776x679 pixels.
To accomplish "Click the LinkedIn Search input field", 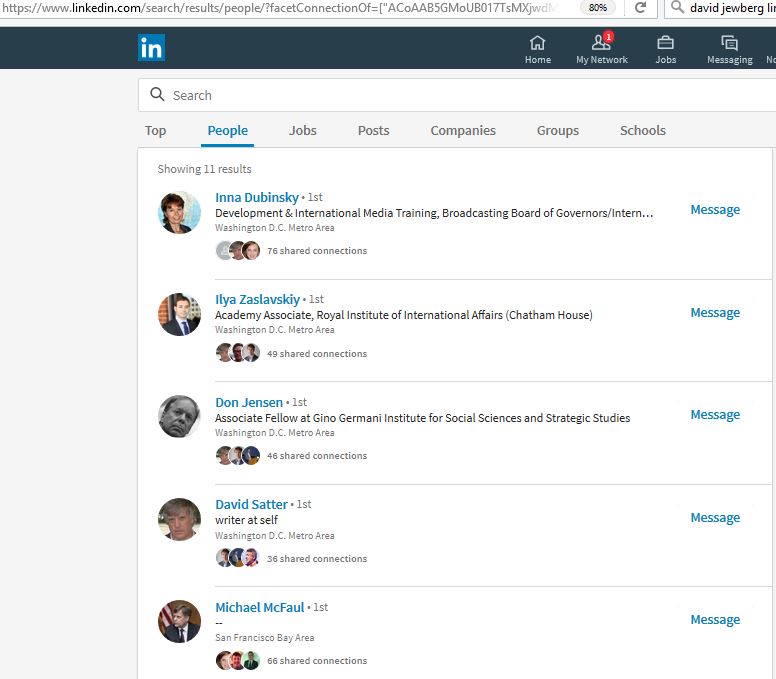I will (456, 95).
